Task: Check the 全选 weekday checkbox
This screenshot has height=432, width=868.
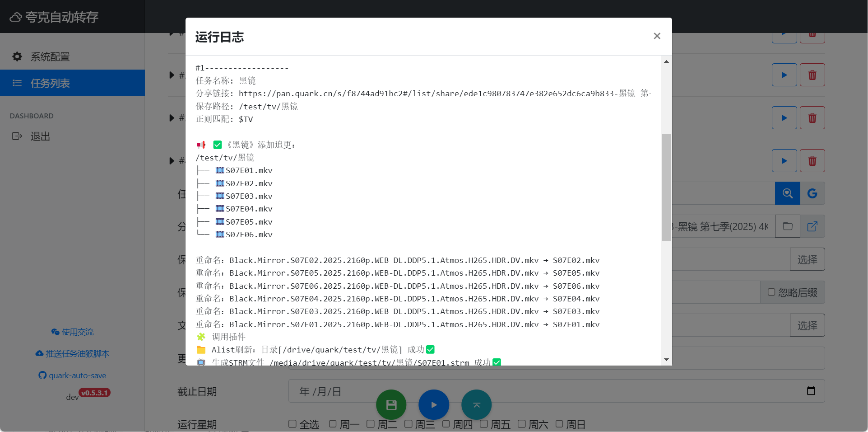Action: (x=292, y=424)
